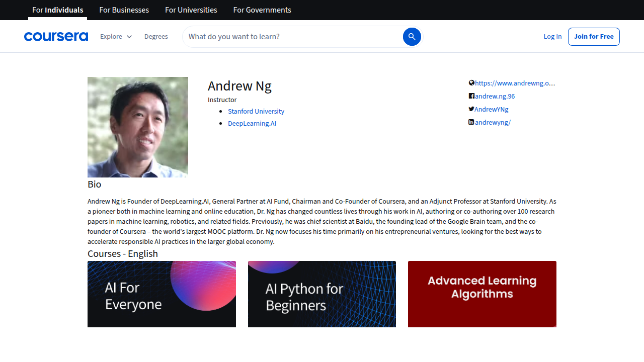644x362 pixels.
Task: Expand the Explore dropdown menu
Action: [116, 37]
